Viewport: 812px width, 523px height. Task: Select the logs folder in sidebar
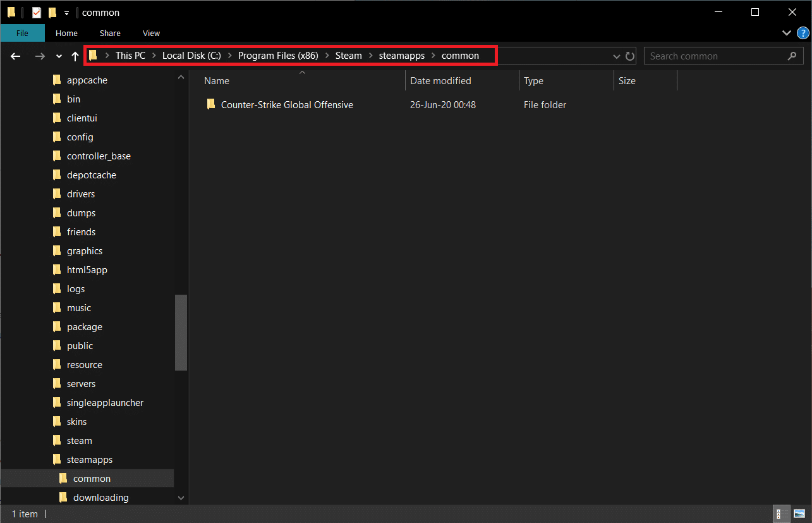click(76, 289)
